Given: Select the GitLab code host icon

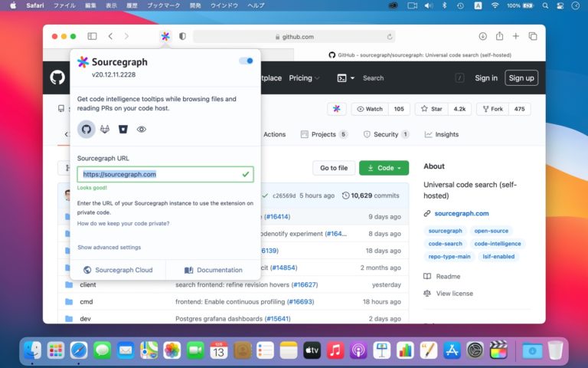Looking at the screenshot, I should (105, 129).
